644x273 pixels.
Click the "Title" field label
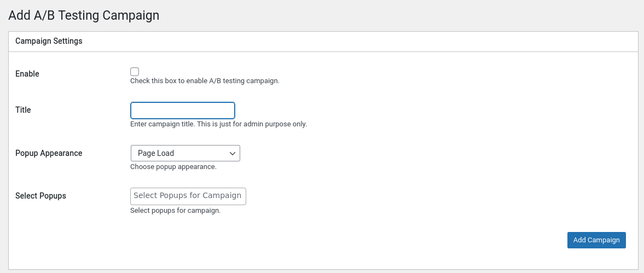(23, 110)
